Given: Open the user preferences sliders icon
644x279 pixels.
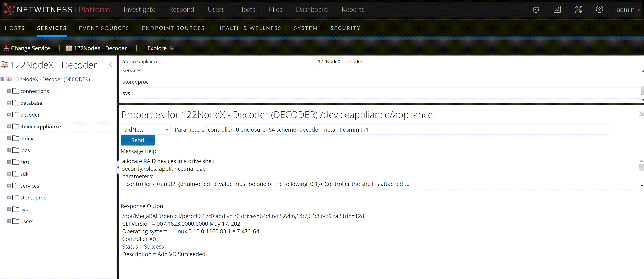Looking at the screenshot, I should click(557, 9).
